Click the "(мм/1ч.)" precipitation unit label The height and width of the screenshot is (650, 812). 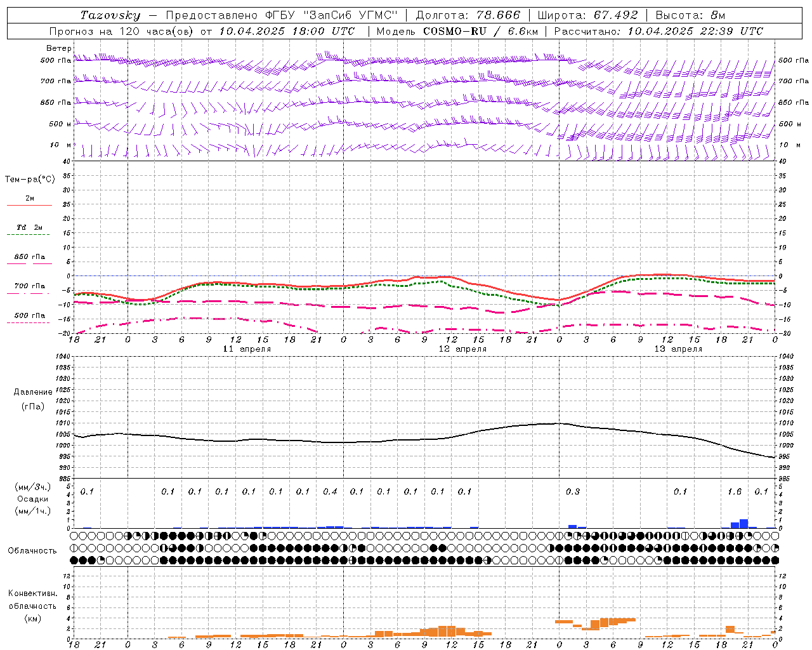pyautogui.click(x=32, y=511)
